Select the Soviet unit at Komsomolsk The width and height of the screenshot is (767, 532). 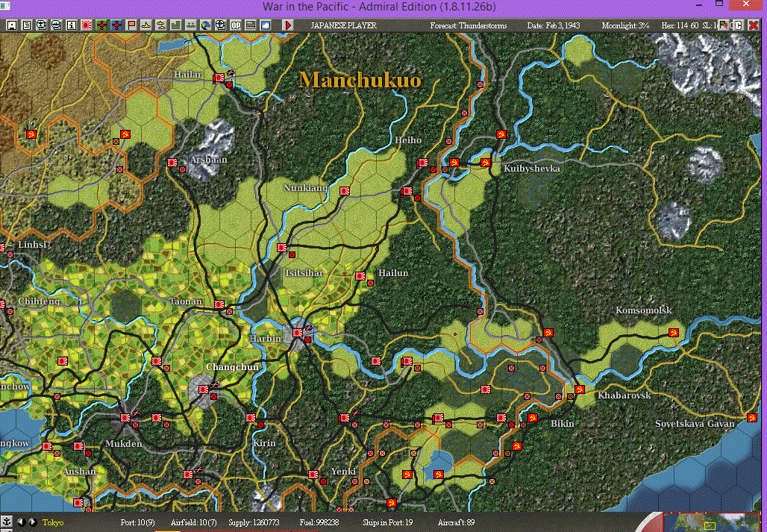click(x=673, y=333)
